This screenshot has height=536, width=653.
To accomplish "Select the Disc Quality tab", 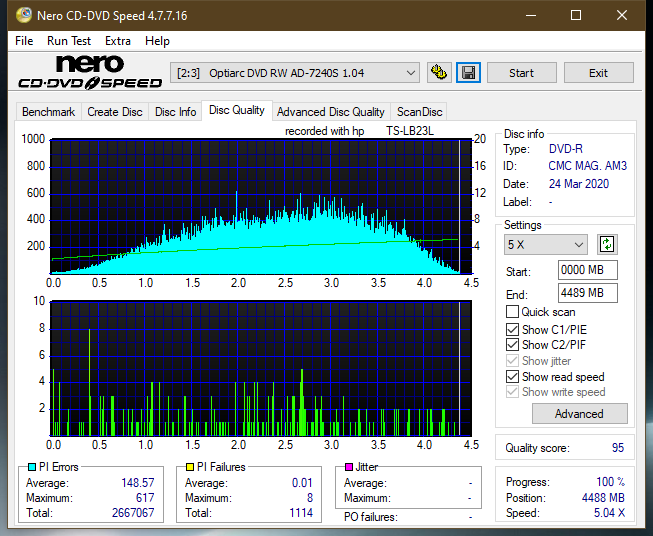I will [x=237, y=110].
